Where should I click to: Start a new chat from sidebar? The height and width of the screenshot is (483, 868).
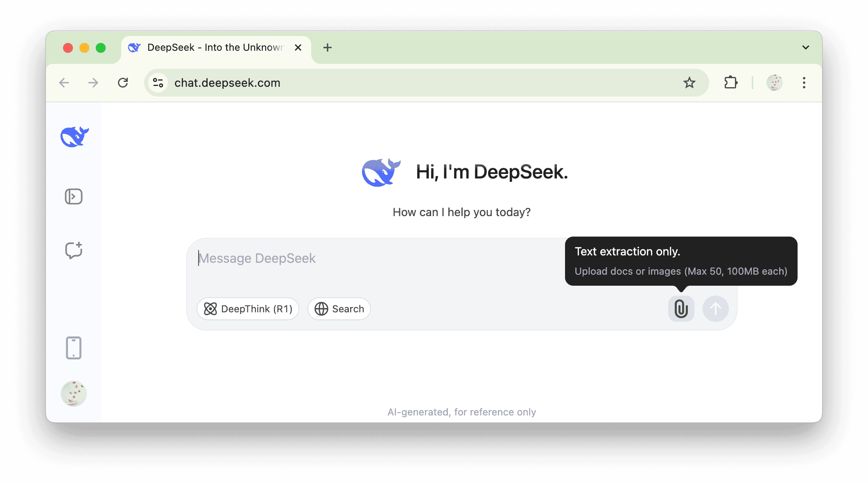point(74,250)
